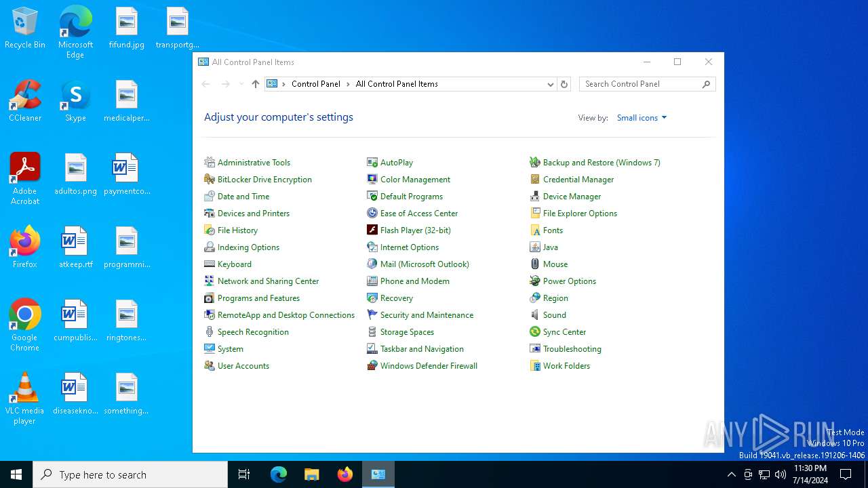Click the taskbar clock showing 11:30 PM

pos(810,474)
